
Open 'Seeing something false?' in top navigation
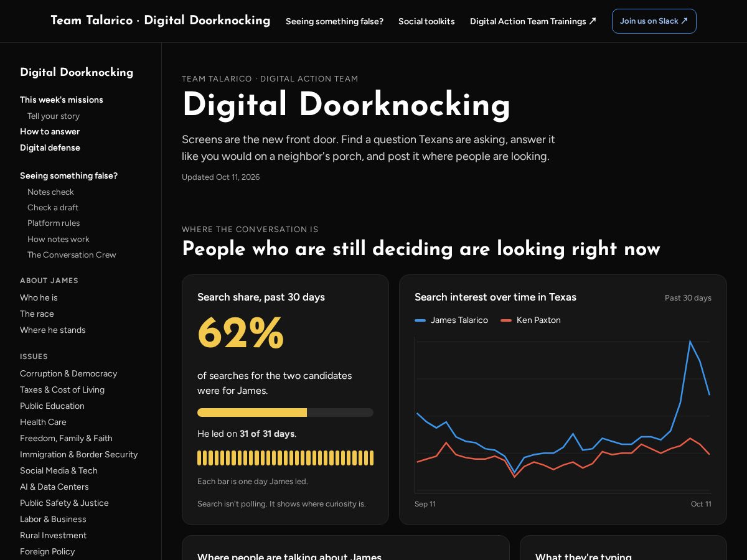[334, 21]
